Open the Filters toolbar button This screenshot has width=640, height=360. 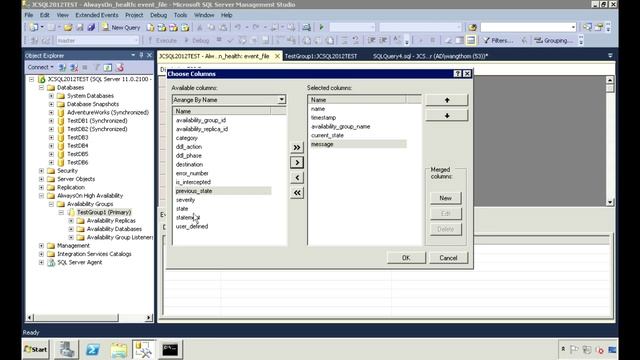[498, 40]
